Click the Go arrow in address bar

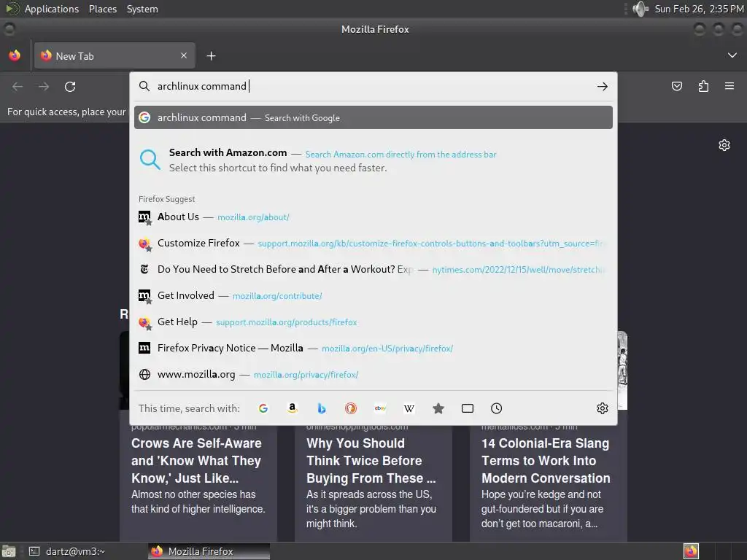[x=602, y=86]
